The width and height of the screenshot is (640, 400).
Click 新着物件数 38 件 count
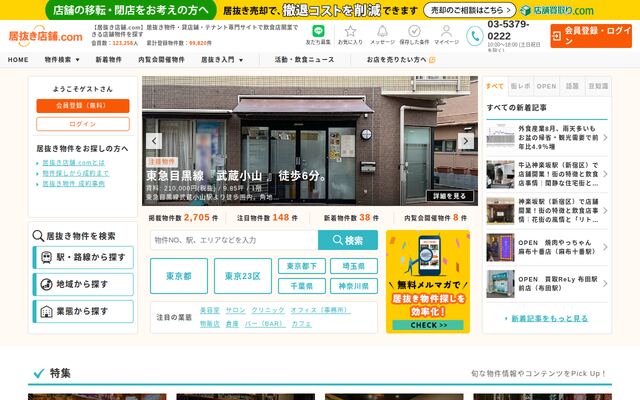click(x=351, y=218)
